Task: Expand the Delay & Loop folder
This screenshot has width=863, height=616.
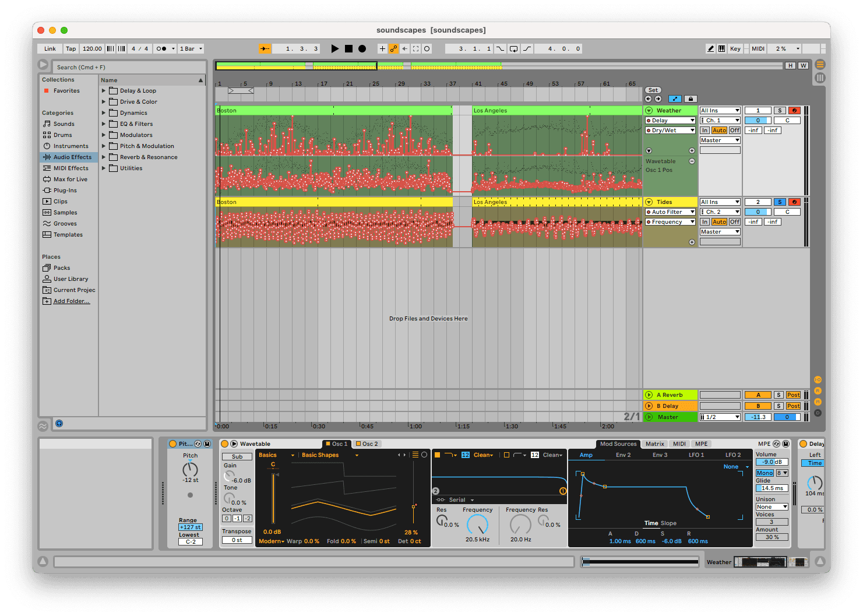Action: 104,91
